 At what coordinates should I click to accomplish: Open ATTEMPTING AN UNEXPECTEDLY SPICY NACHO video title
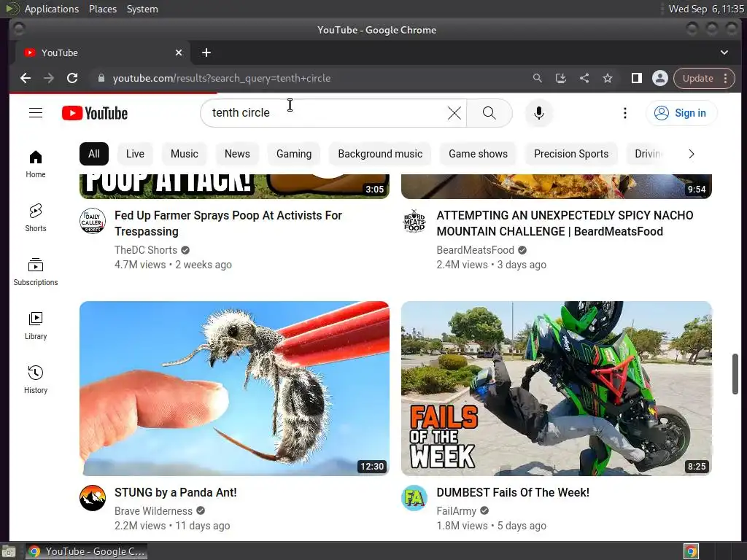coord(565,223)
